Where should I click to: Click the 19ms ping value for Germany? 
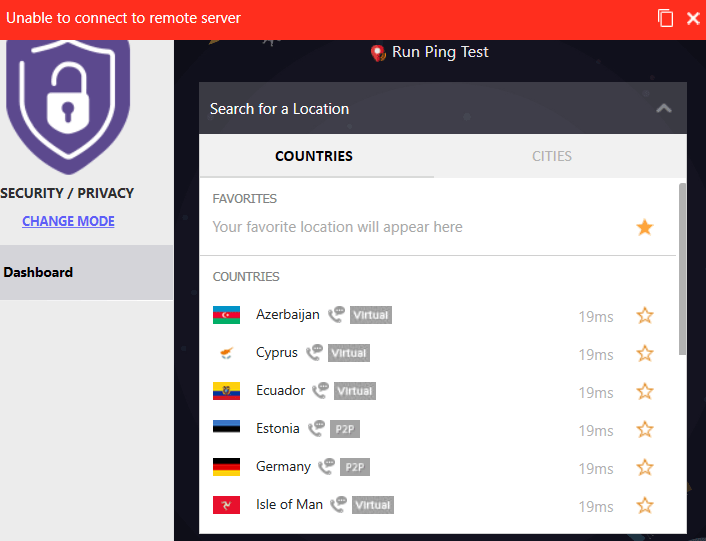click(x=596, y=469)
